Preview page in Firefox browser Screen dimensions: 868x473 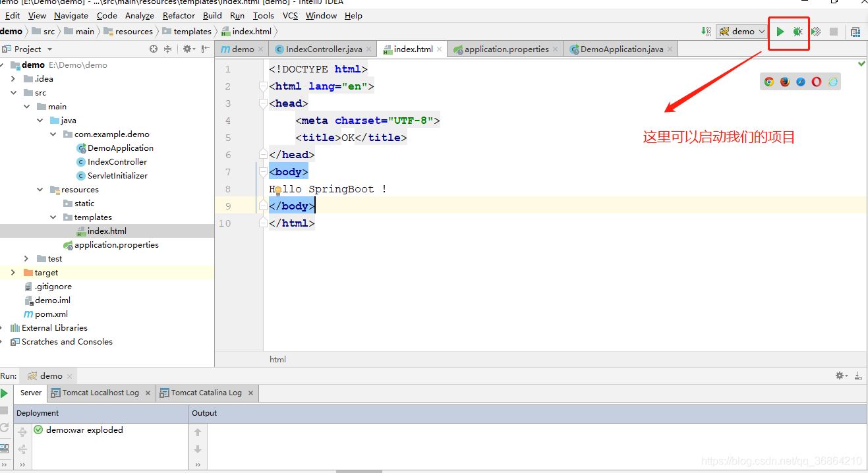click(x=784, y=82)
